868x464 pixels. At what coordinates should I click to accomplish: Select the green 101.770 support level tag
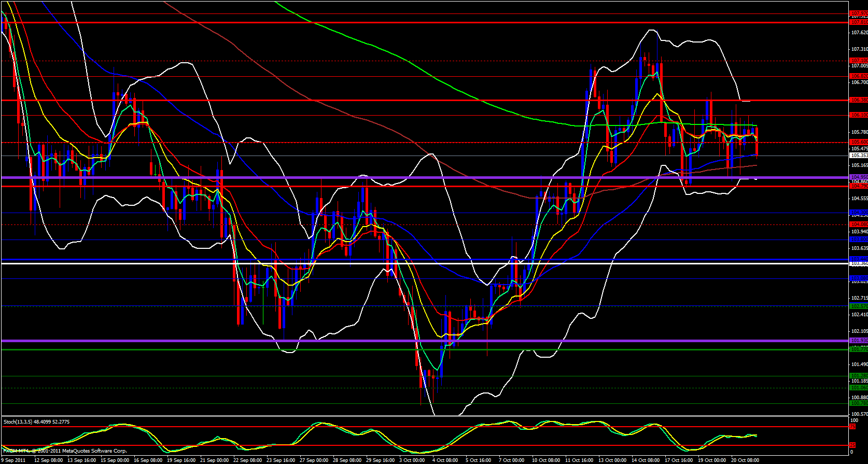(859, 349)
